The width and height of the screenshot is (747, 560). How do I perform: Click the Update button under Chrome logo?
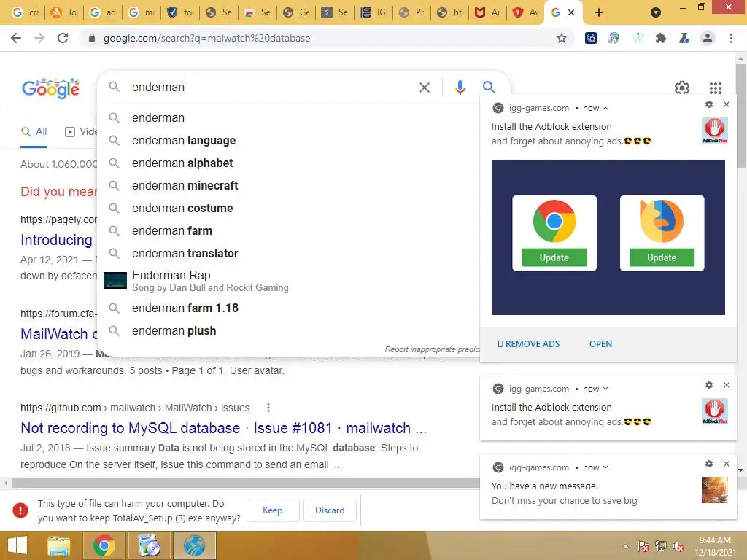tap(554, 257)
